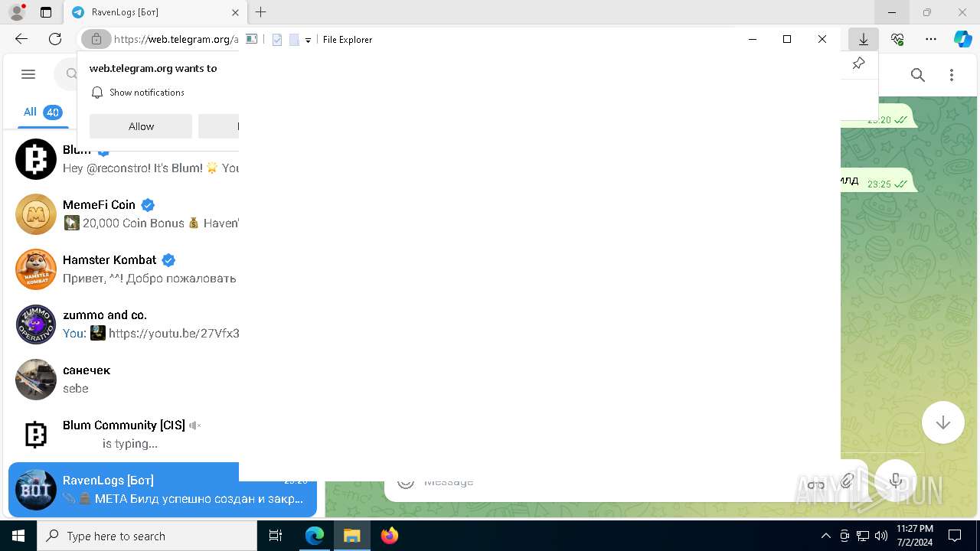Open the Windows Start menu
980x551 pixels.
click(18, 536)
